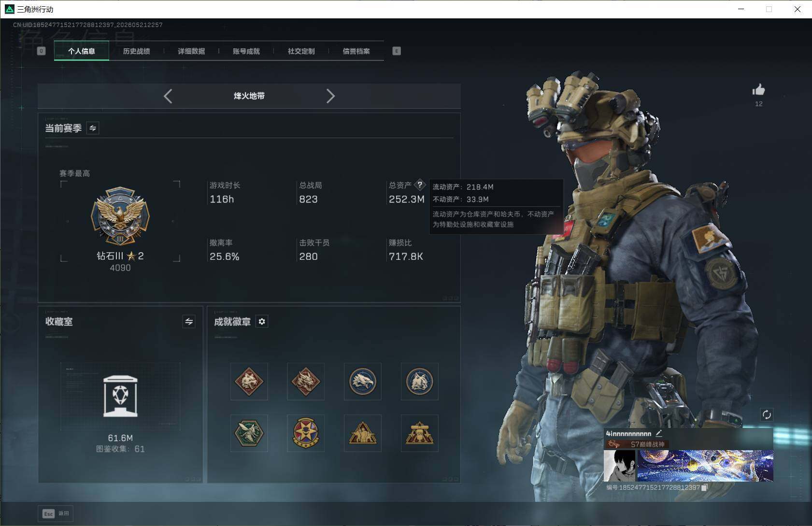Click the 61.6M collection value
812x526 pixels.
pos(120,438)
